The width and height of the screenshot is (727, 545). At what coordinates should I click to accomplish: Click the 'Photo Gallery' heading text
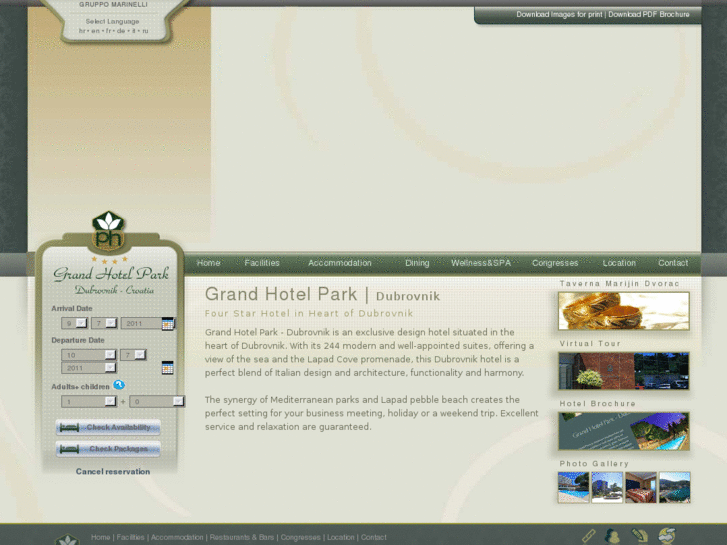point(594,463)
